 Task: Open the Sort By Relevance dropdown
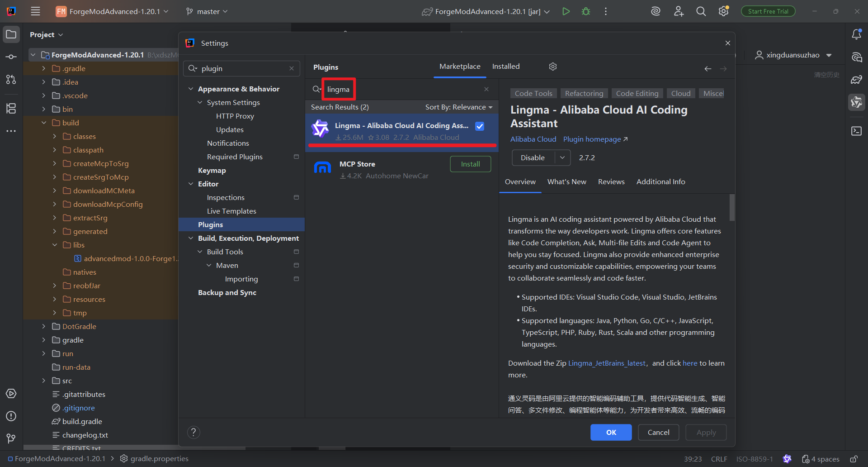pyautogui.click(x=458, y=107)
